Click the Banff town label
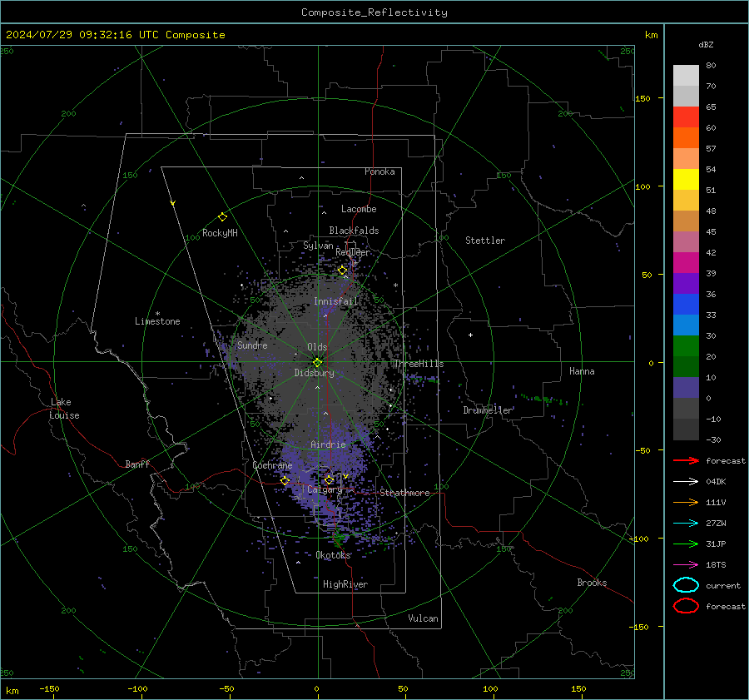 (x=137, y=464)
